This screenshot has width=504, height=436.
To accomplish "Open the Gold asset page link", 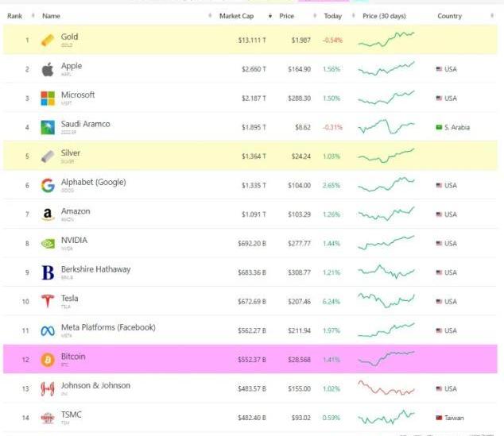I will click(x=69, y=37).
